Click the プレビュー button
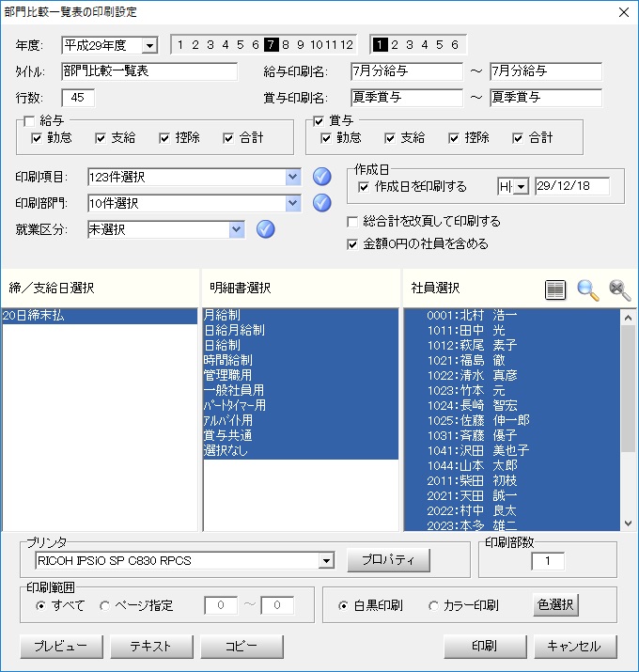Screen dimensions: 639x672 61,647
